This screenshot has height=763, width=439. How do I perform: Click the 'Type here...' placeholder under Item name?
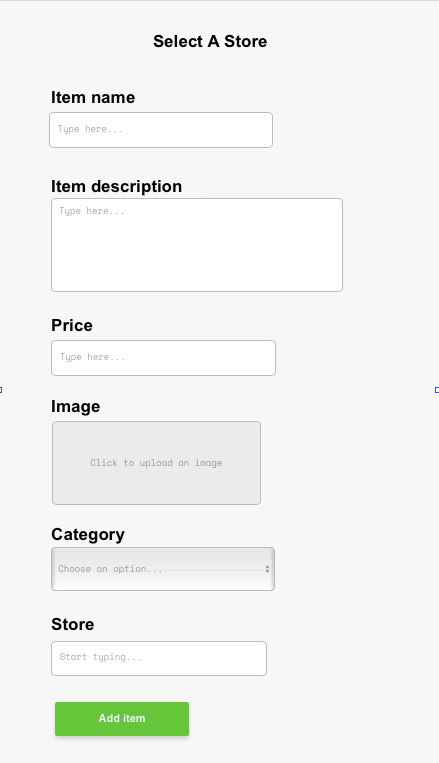[x=90, y=129]
